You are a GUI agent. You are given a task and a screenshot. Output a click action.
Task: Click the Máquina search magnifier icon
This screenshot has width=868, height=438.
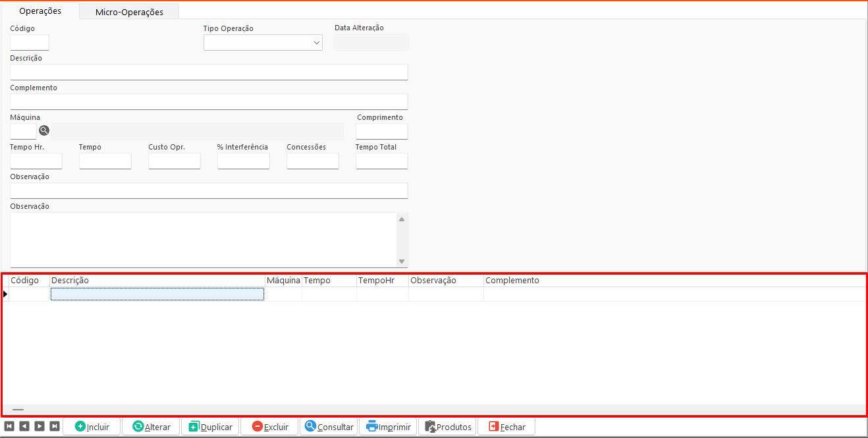point(44,130)
